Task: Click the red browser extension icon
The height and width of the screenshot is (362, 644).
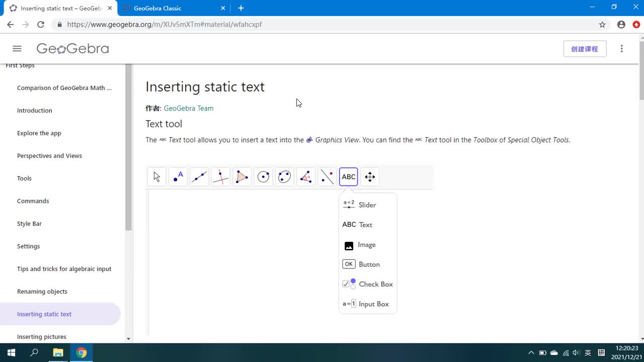Action: (636, 25)
